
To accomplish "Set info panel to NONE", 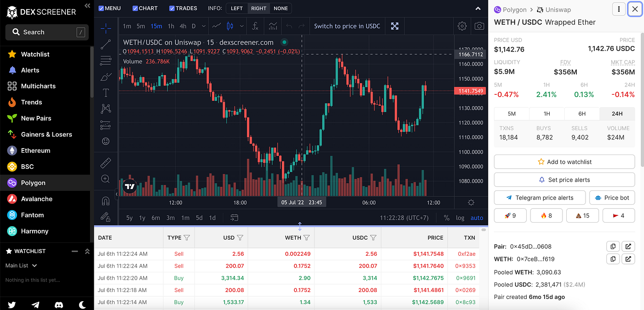I will point(281,8).
